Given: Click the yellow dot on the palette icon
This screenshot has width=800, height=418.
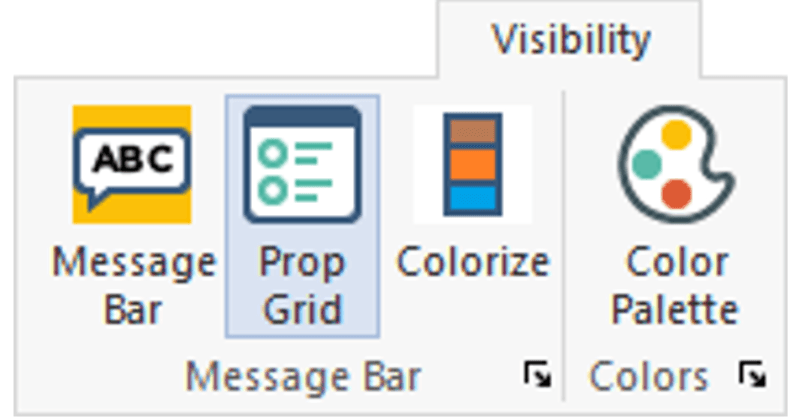Looking at the screenshot, I should (x=677, y=133).
